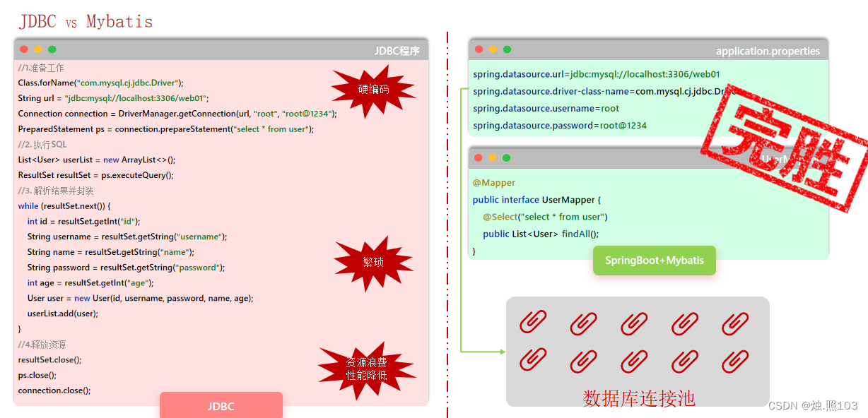Viewport: 868px width, 418px height.
Task: Click yellow dot on application.properties window
Action: [x=493, y=49]
